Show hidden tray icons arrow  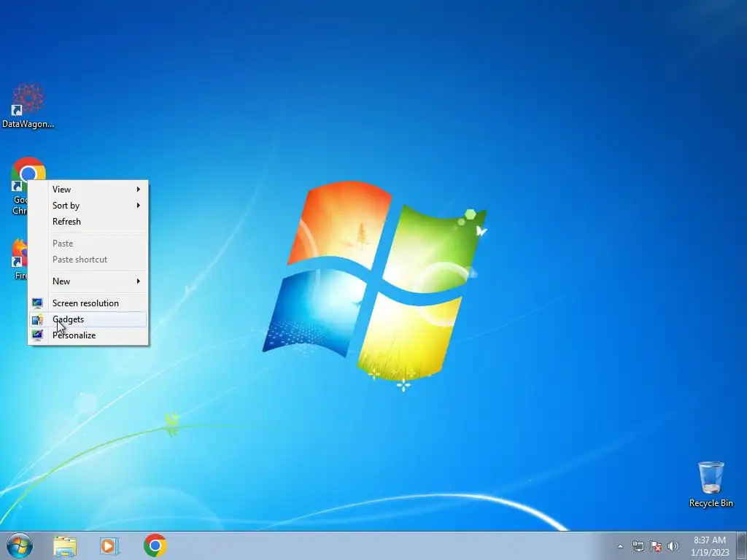click(x=620, y=546)
